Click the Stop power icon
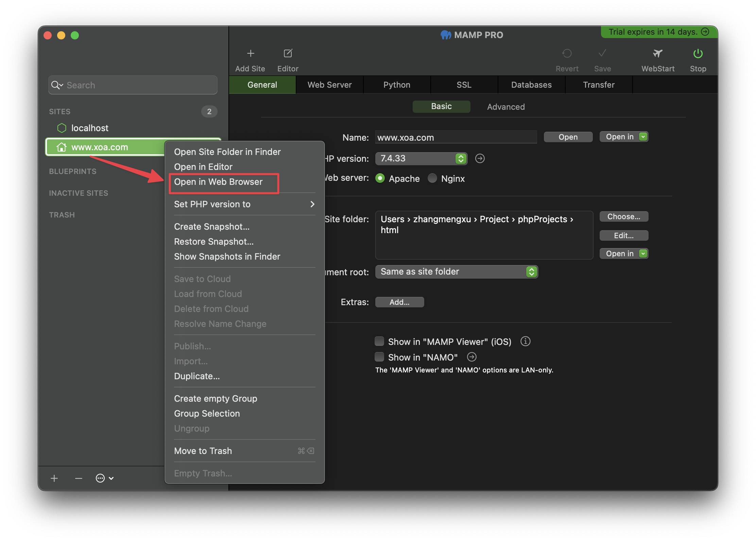756x541 pixels. pyautogui.click(x=698, y=53)
